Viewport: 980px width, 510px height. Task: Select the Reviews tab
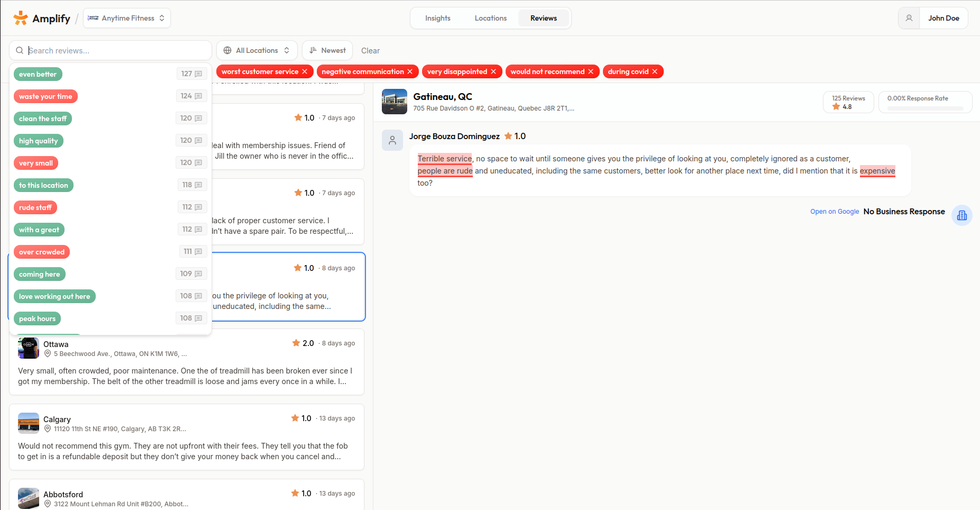click(544, 18)
